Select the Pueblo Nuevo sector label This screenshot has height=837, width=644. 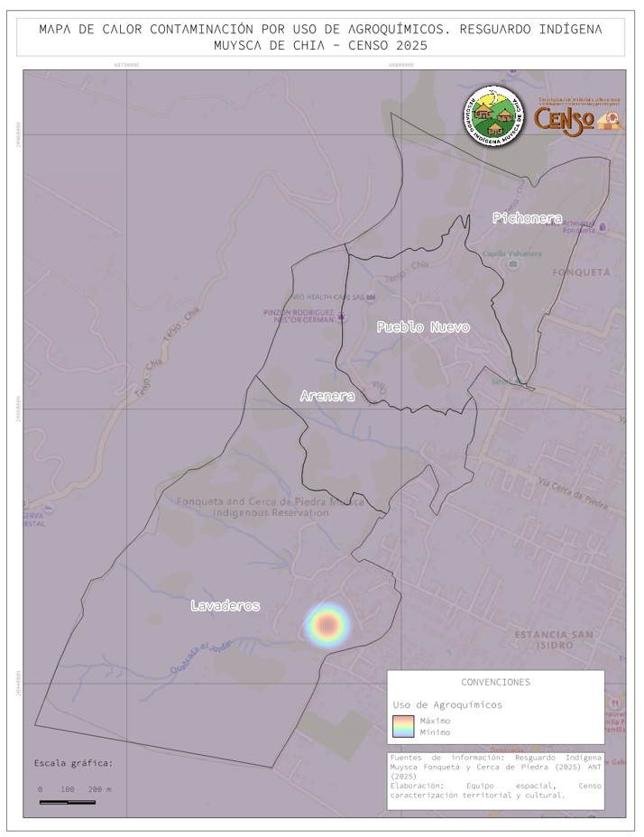pos(423,327)
